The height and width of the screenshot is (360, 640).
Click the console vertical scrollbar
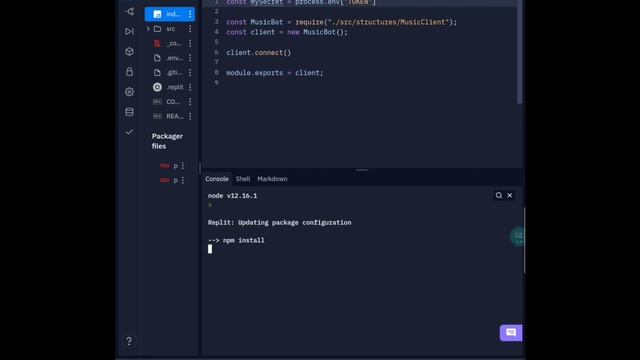pos(524,240)
